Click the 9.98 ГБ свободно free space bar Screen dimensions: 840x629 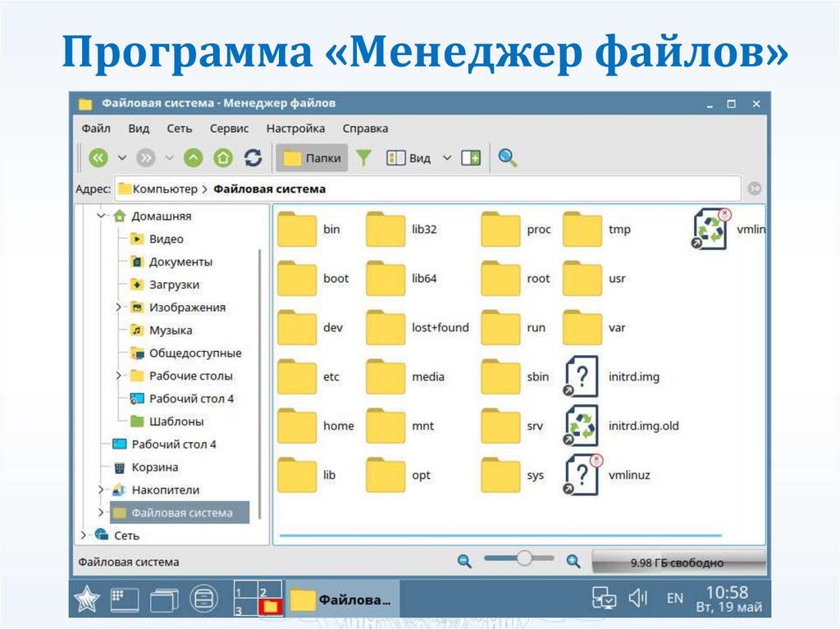pos(678,563)
